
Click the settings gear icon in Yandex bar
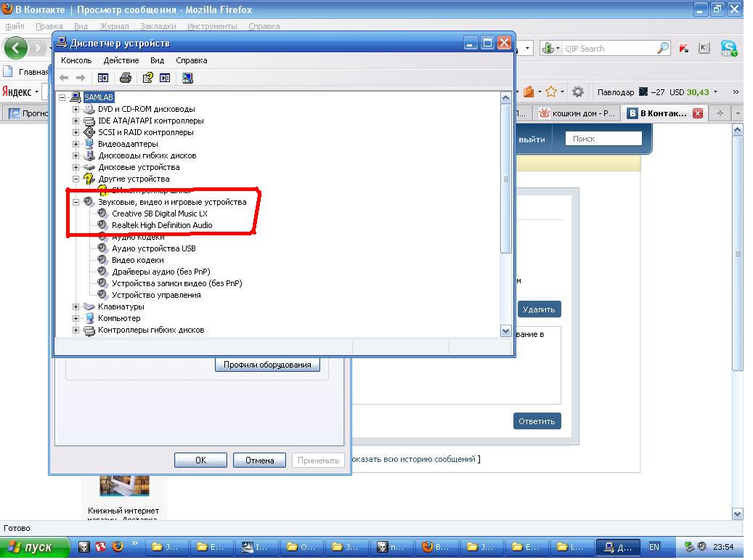click(578, 92)
